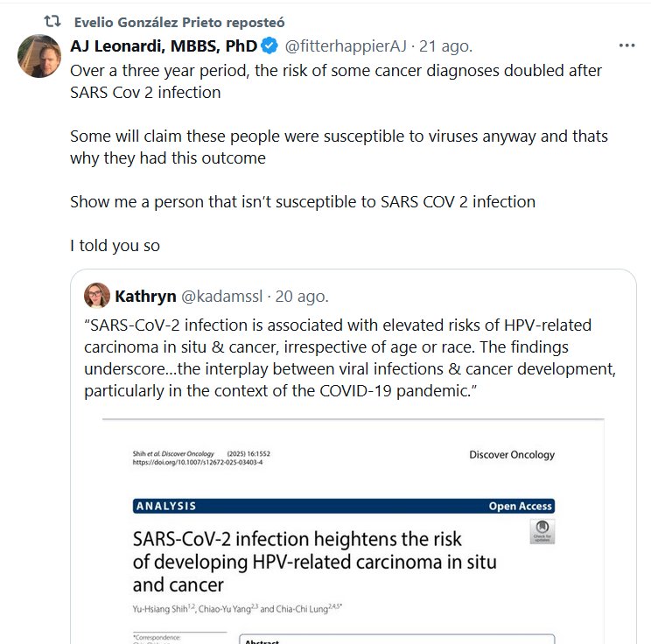Click the Check for updates badge

pyautogui.click(x=542, y=533)
